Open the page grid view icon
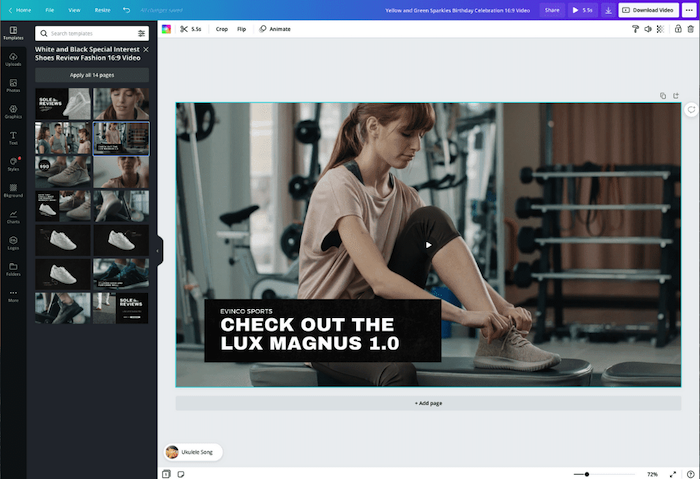The width and height of the screenshot is (700, 479). click(166, 474)
